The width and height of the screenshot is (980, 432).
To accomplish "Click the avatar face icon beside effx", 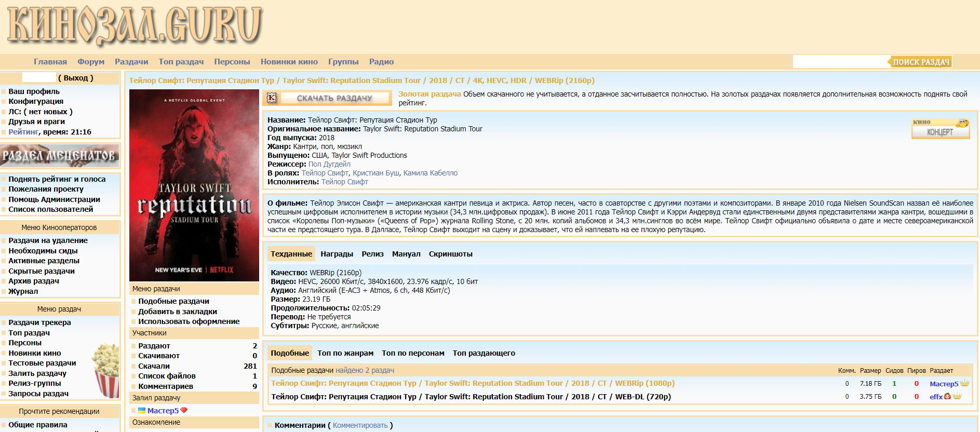I will (947, 397).
